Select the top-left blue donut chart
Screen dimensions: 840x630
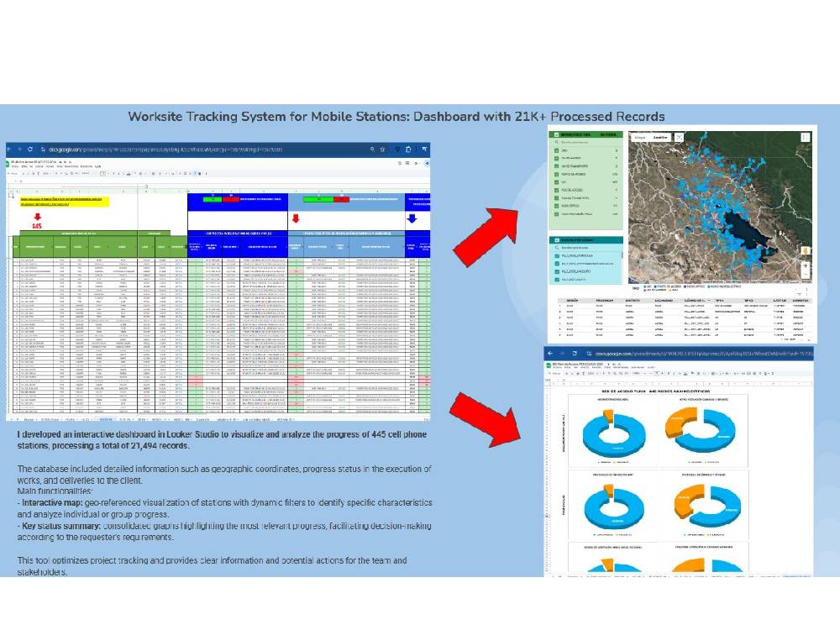coord(614,433)
